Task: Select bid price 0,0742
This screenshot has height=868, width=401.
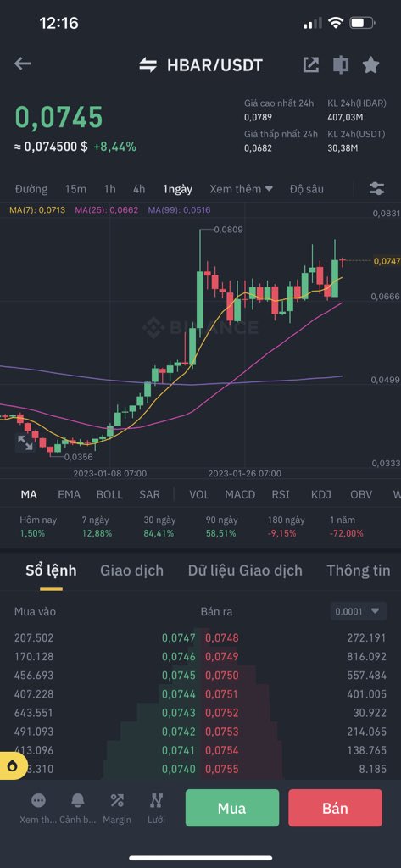Action: (x=179, y=732)
